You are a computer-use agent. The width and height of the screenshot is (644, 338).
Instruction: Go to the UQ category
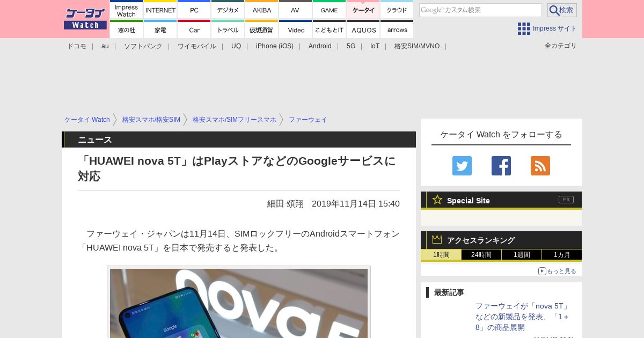(x=236, y=46)
